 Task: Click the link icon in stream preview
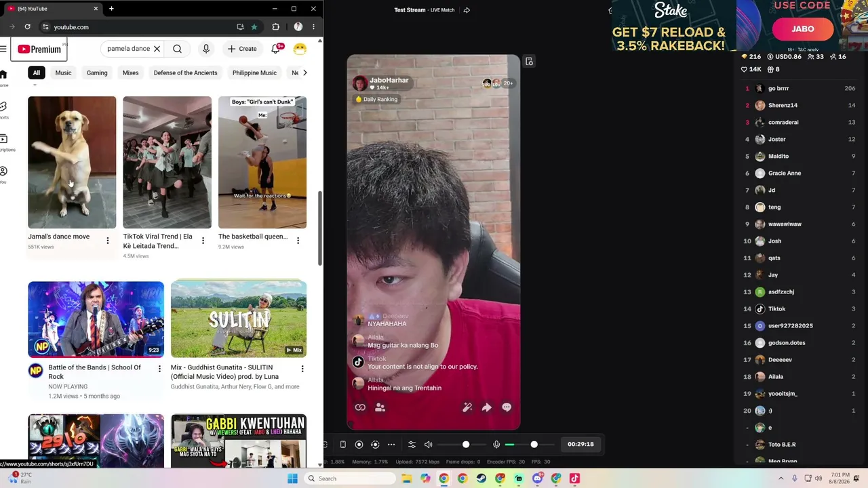pyautogui.click(x=360, y=407)
